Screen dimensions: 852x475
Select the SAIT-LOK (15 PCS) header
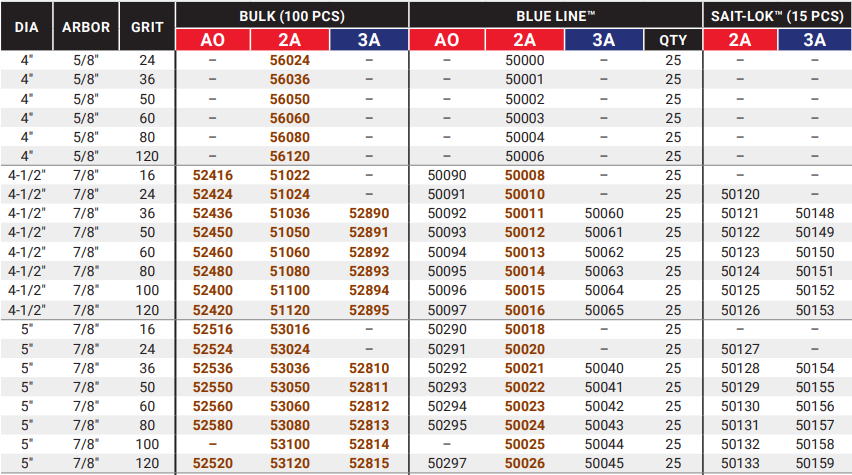click(x=777, y=15)
